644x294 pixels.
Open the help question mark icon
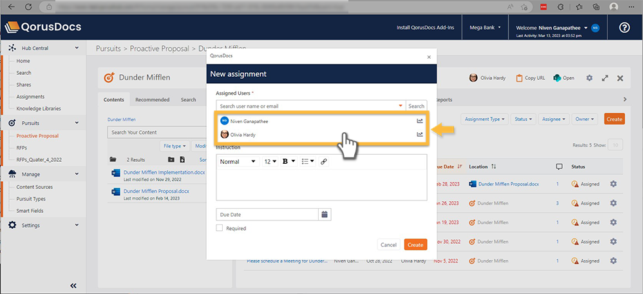click(x=624, y=28)
